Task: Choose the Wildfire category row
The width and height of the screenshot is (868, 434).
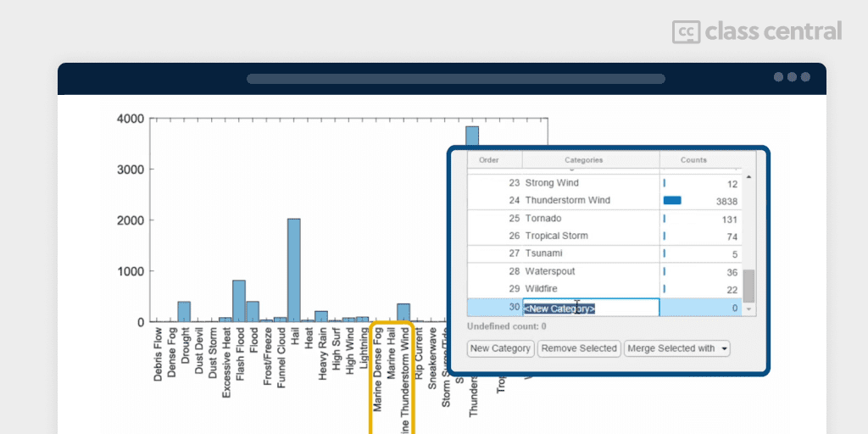Action: point(541,289)
